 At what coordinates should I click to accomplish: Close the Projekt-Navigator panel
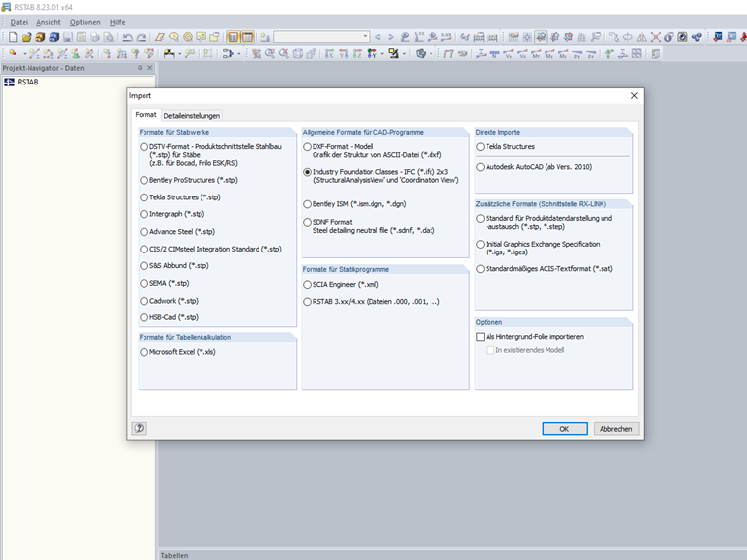150,68
